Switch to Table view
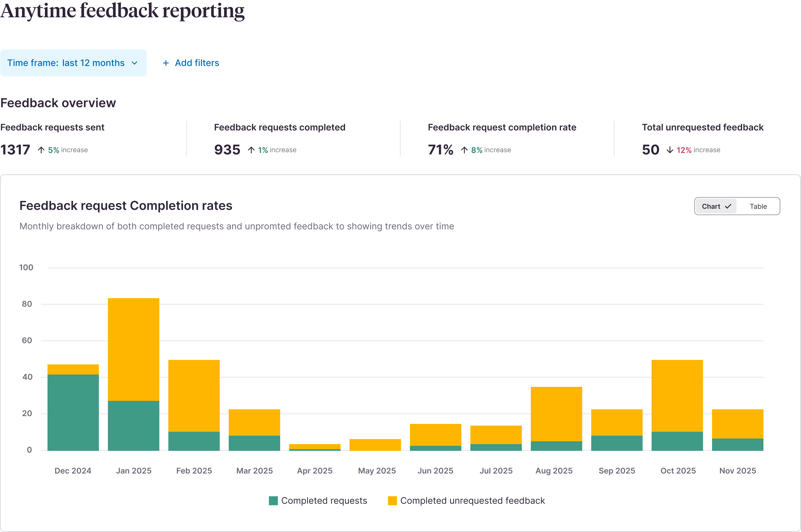 [x=758, y=206]
